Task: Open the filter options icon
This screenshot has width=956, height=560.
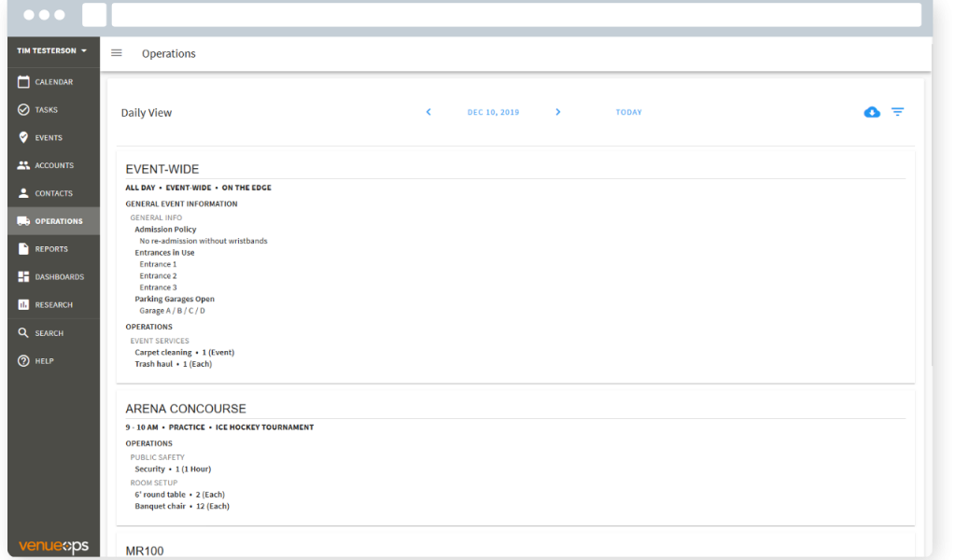Action: 897,112
